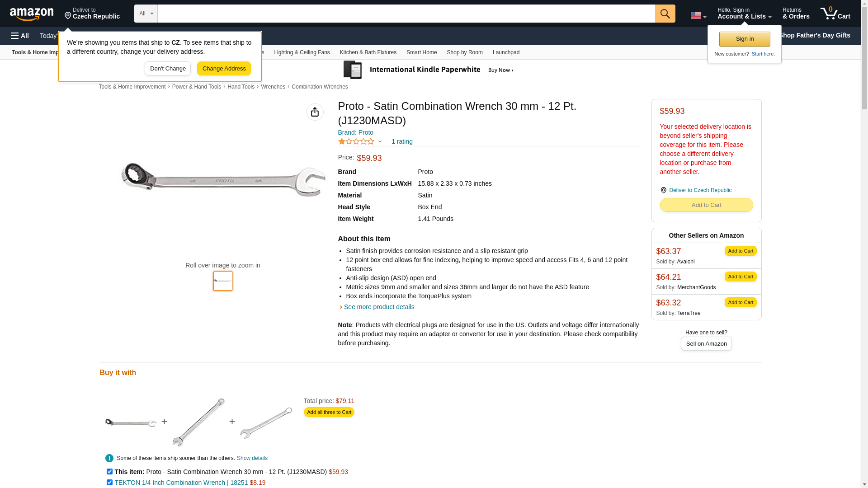Screen dimensions: 868x488
Task: Uncheck the 'This item' Proto wrench checkbox
Action: [109, 471]
